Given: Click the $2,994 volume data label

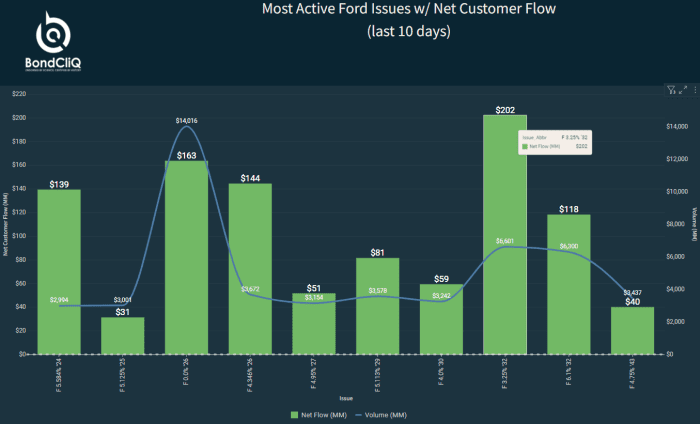Looking at the screenshot, I should pos(59,300).
